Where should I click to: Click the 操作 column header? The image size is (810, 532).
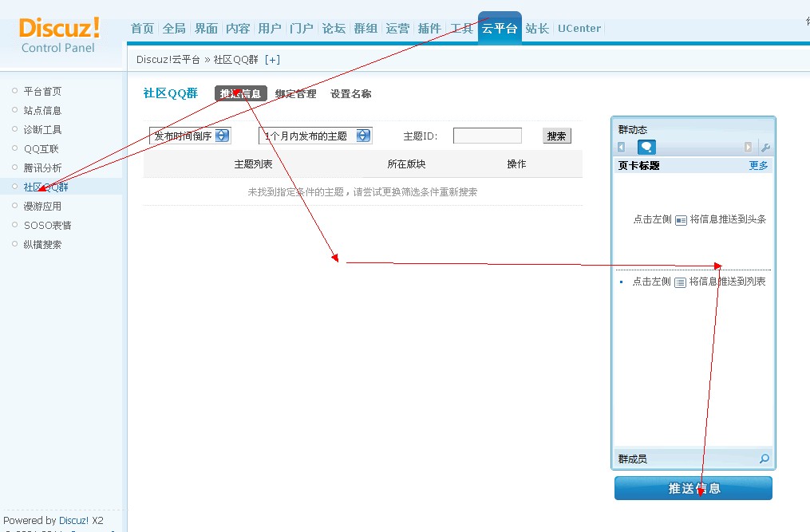coord(516,164)
